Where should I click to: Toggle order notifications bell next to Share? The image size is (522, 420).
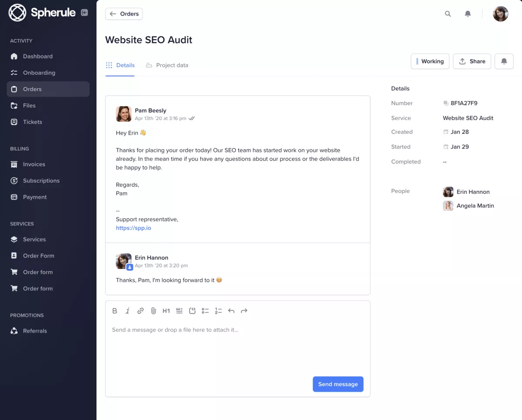(x=504, y=61)
